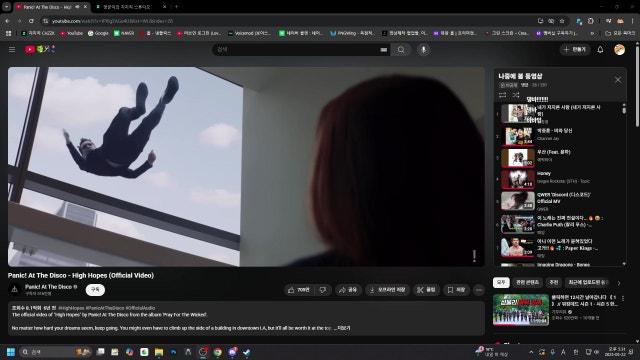Save the video with the bookmark button
Viewport: 640px width, 360px height.
[x=456, y=290]
